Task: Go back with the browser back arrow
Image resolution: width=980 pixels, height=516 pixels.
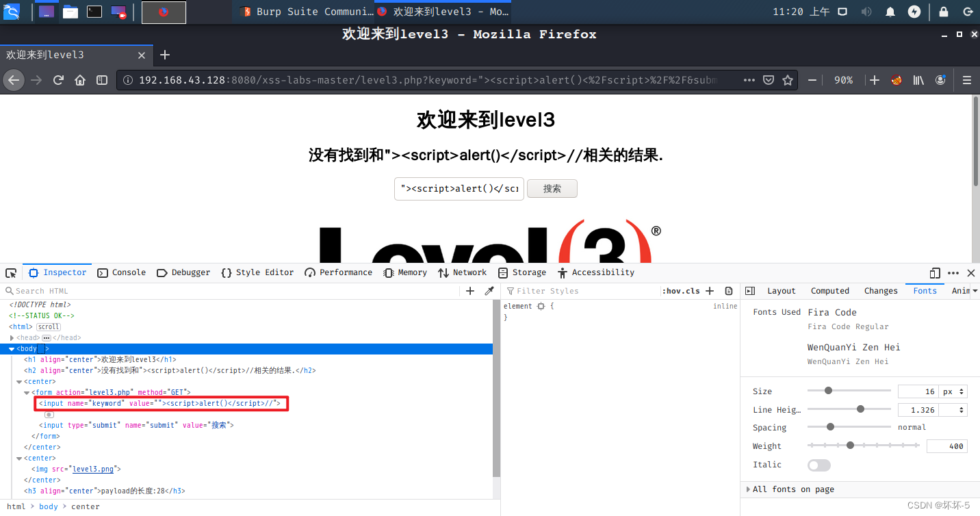Action: coord(13,80)
